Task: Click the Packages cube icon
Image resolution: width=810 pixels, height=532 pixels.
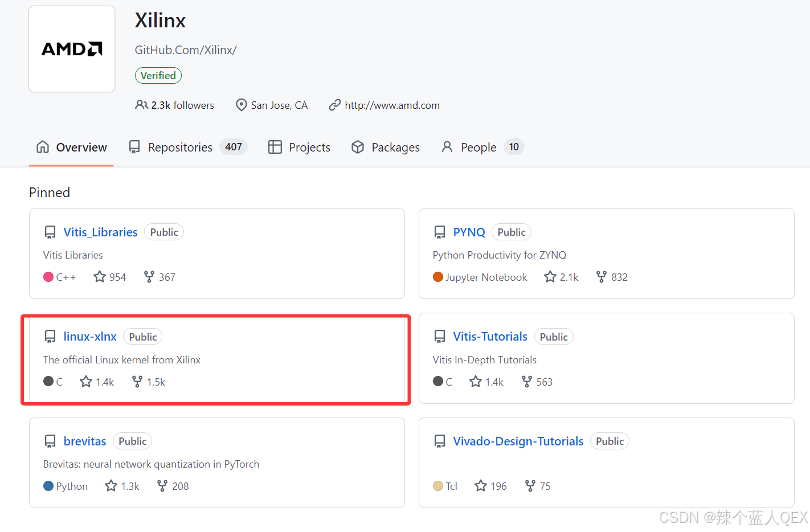Action: [x=358, y=147]
